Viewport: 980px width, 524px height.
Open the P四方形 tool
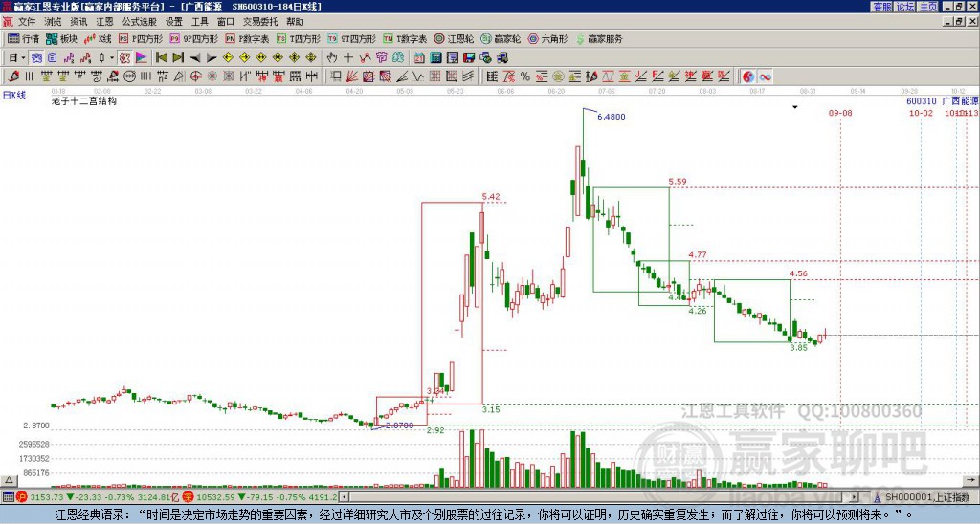pyautogui.click(x=141, y=38)
